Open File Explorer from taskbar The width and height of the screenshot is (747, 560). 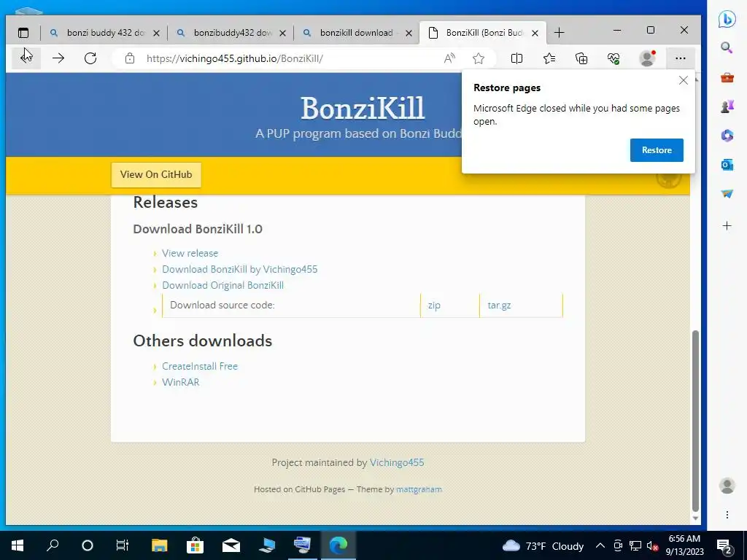(x=159, y=545)
